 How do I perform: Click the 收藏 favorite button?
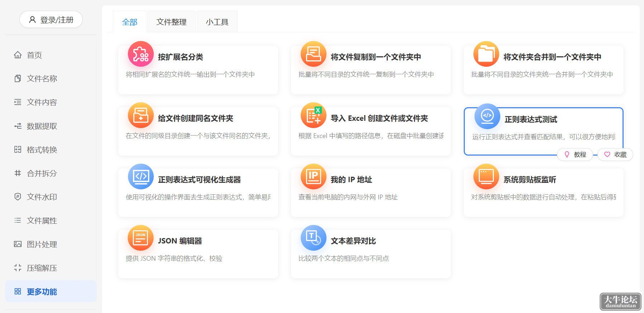tap(615, 155)
